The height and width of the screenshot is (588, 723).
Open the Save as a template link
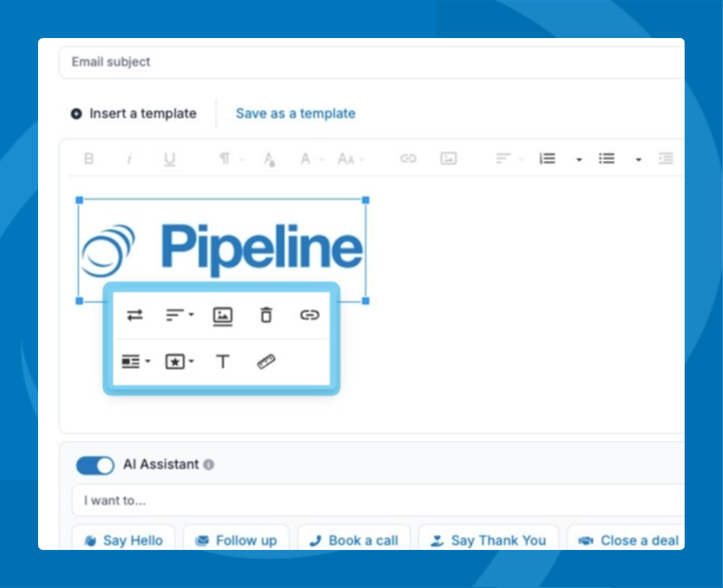296,113
